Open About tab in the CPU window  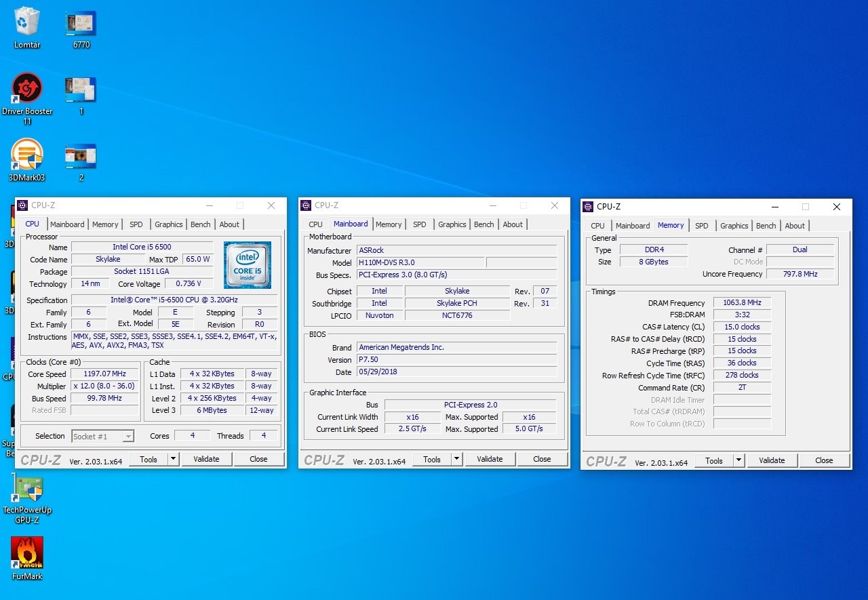click(x=229, y=224)
